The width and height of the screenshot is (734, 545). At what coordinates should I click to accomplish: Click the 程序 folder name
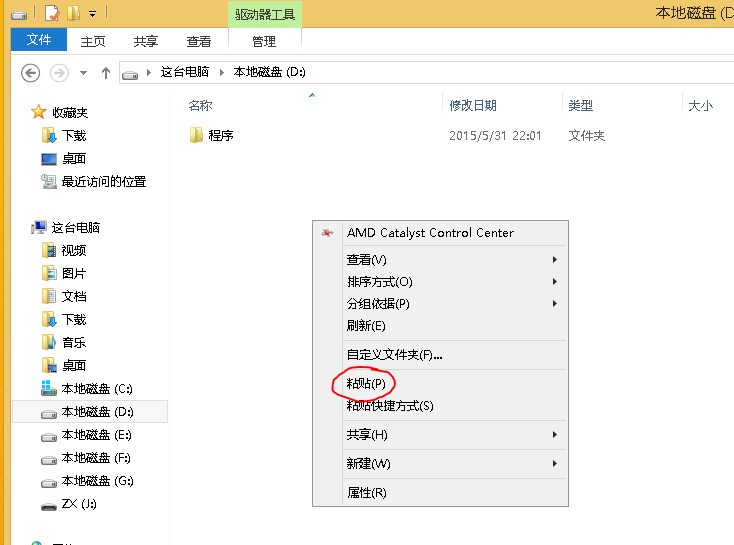point(221,135)
